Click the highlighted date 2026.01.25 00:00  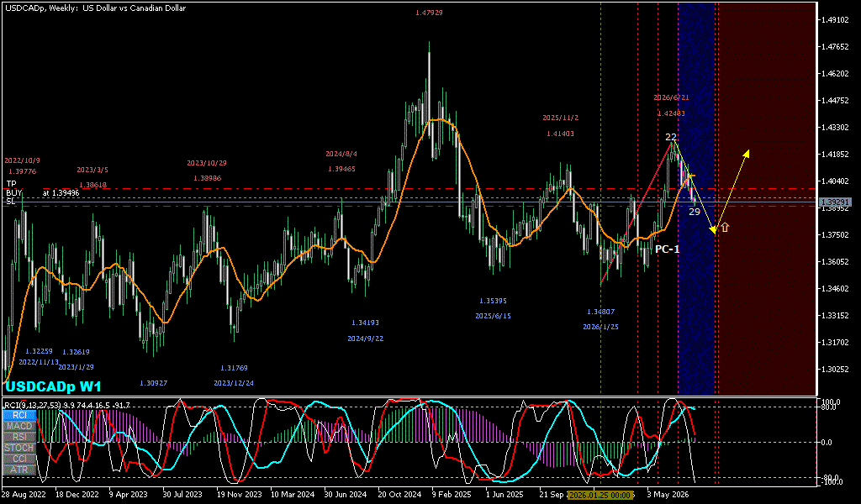point(600,495)
